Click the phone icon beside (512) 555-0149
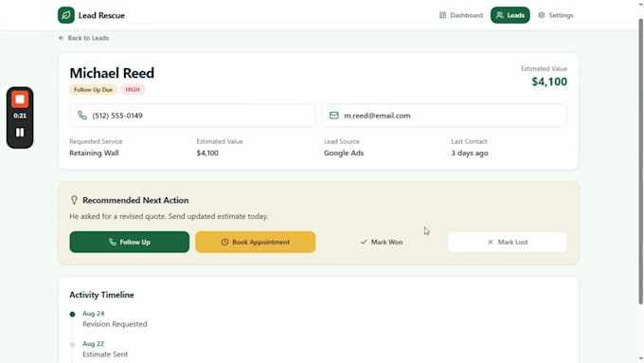The height and width of the screenshot is (363, 644). click(x=82, y=116)
